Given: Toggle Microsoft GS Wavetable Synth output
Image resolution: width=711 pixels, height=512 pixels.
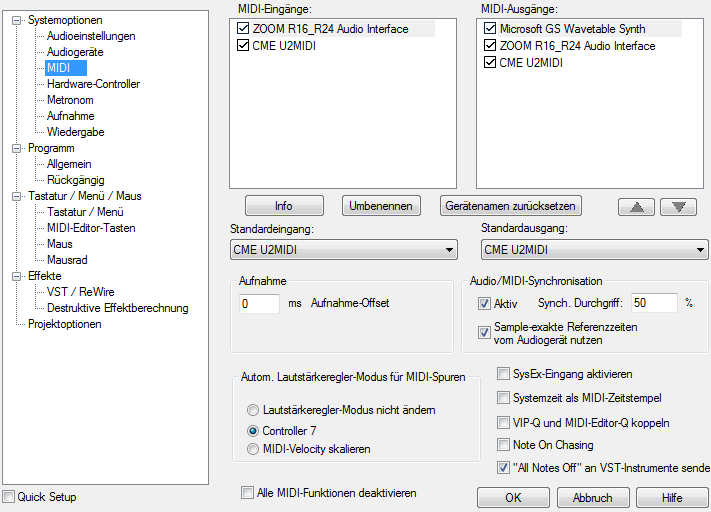Looking at the screenshot, I should click(x=490, y=30).
